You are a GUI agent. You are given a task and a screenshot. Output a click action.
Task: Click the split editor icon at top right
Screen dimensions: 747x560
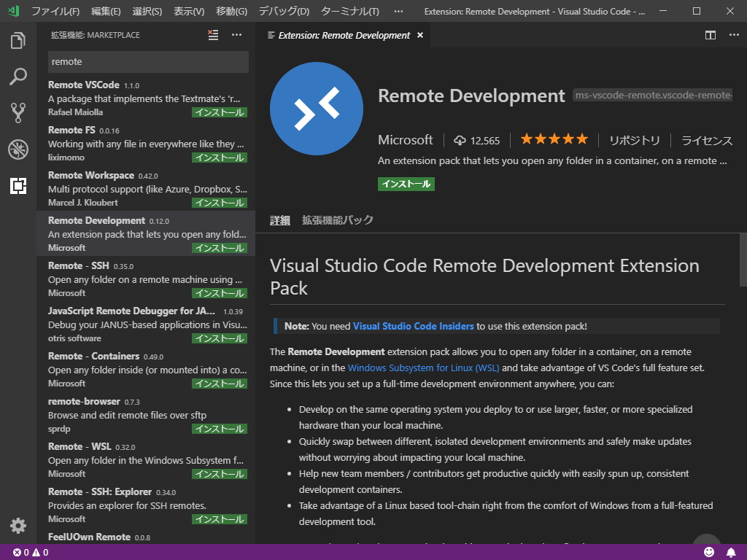coord(709,34)
